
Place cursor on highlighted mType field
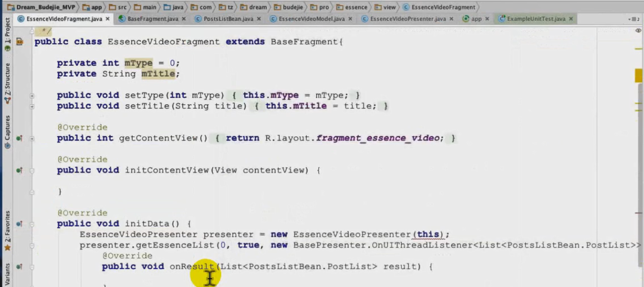pyautogui.click(x=138, y=63)
